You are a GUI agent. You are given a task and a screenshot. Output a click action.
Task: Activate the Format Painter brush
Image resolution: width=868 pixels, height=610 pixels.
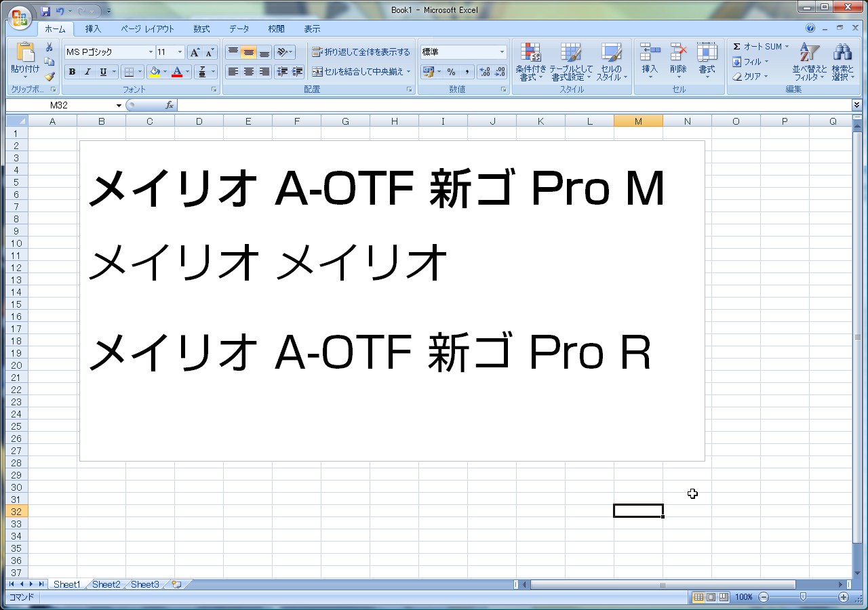[50, 77]
